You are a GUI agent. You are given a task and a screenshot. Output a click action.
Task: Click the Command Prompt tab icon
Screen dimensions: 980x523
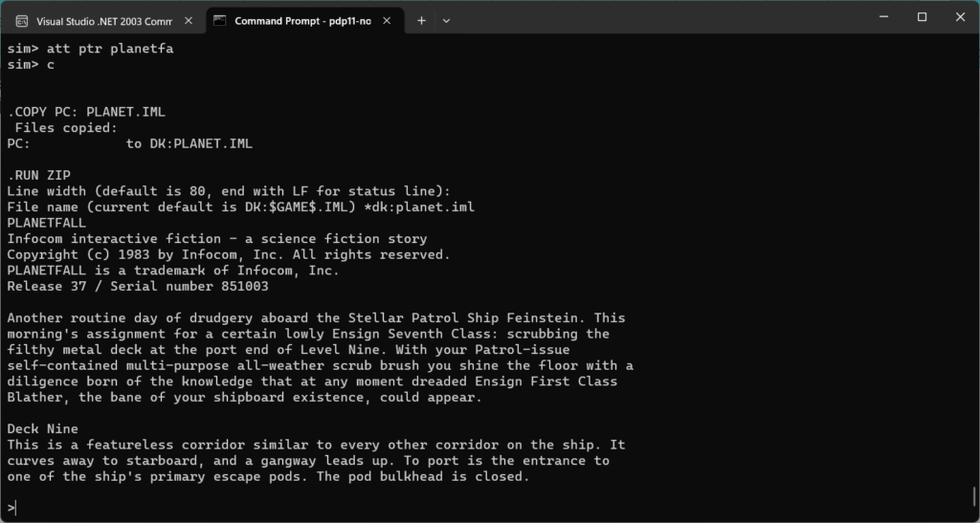pyautogui.click(x=220, y=20)
